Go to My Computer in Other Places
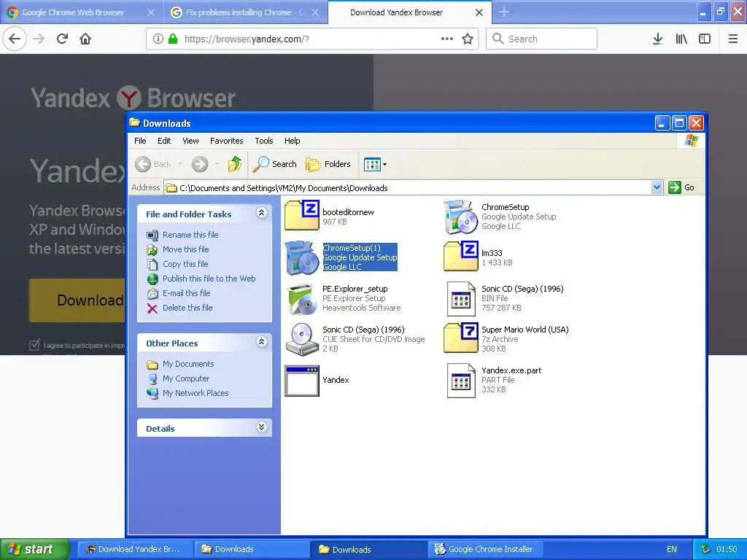 click(x=186, y=378)
